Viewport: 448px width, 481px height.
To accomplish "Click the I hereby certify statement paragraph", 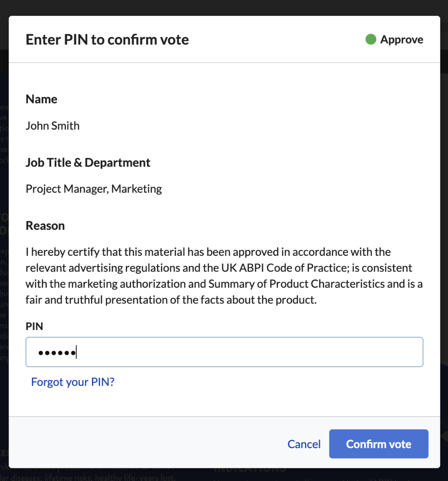I will [x=224, y=276].
